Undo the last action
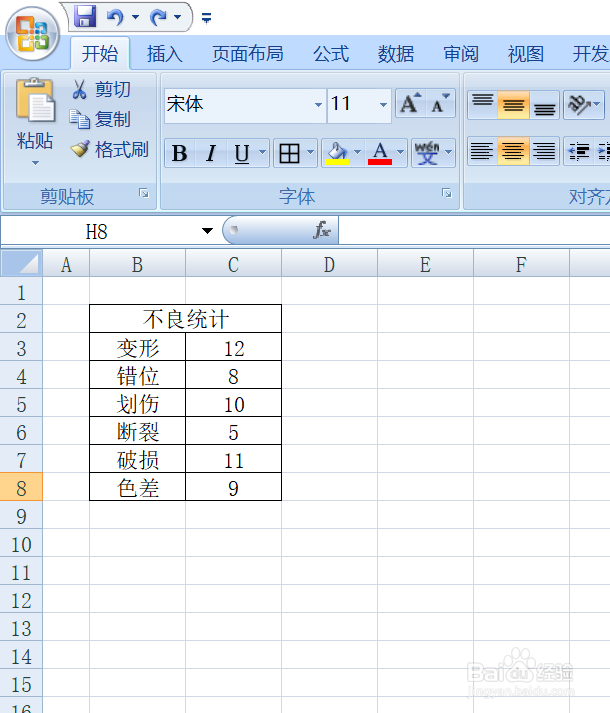Screen dimensions: 610x713 (x=116, y=18)
